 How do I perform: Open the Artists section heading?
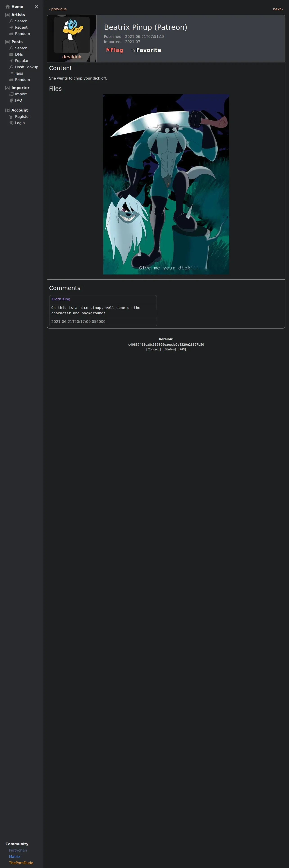click(18, 15)
